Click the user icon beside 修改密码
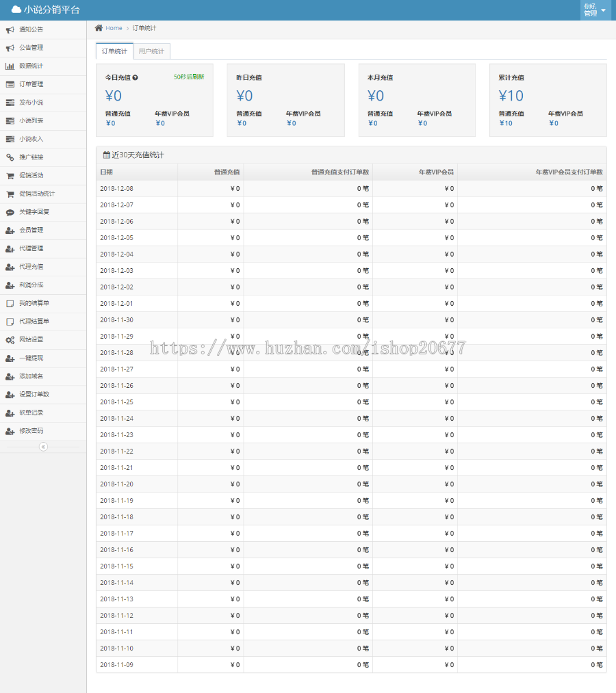The width and height of the screenshot is (616, 693). point(10,432)
